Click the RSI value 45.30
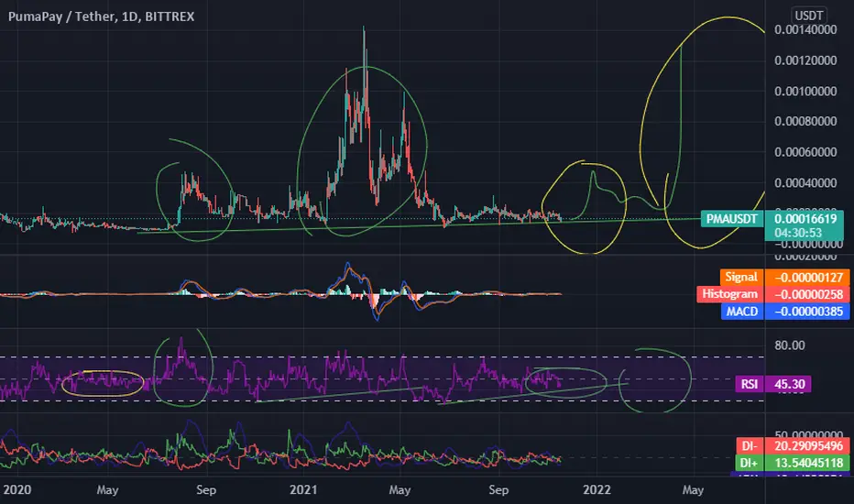This screenshot has width=854, height=504. coord(788,384)
